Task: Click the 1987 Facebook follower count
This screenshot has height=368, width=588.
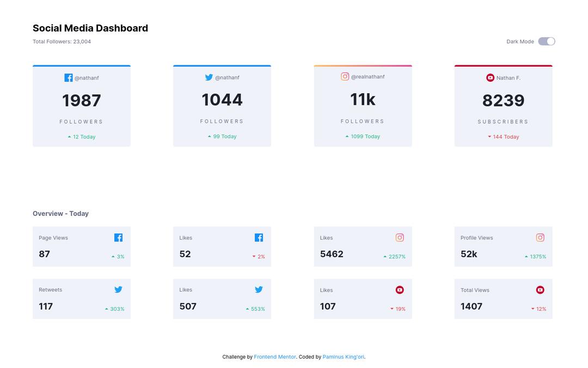Action: (x=82, y=101)
